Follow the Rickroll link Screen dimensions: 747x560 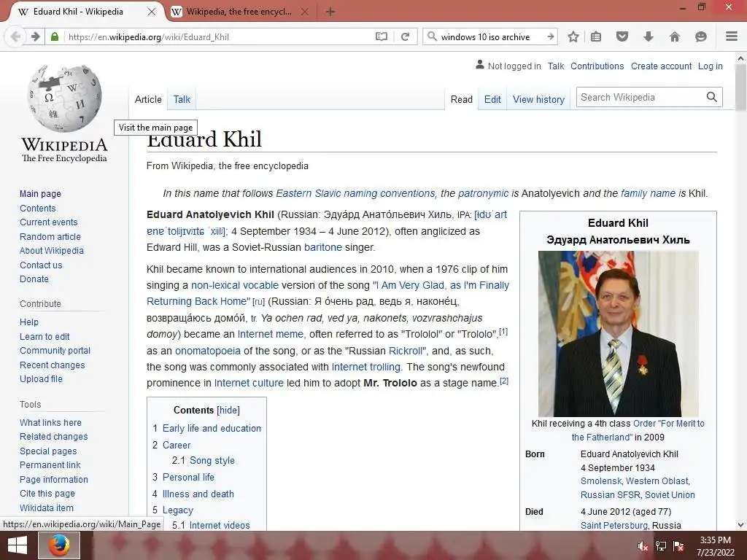click(x=406, y=351)
